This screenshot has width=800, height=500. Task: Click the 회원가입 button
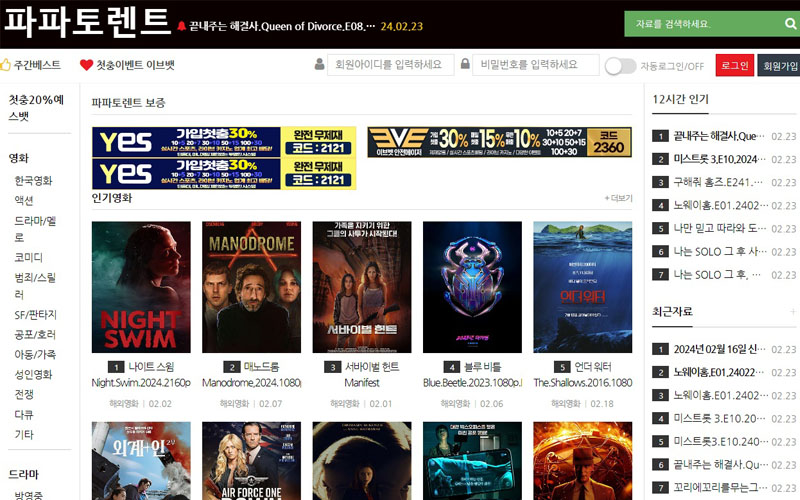click(779, 65)
